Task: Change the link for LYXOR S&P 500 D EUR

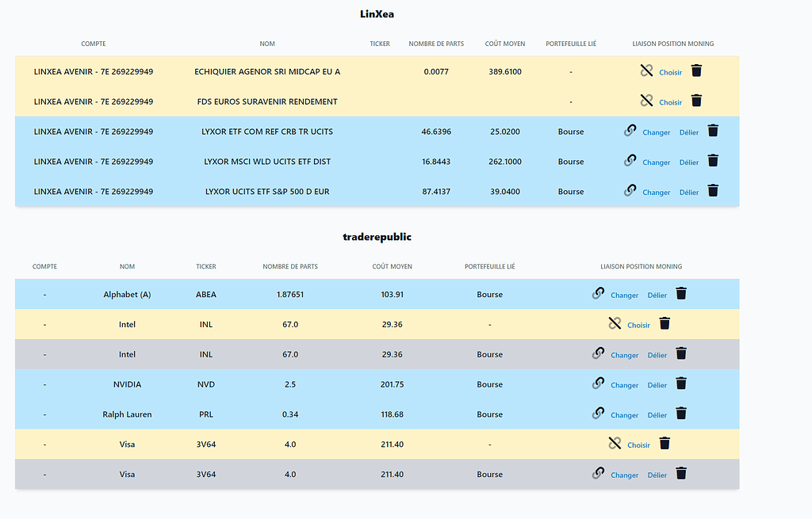Action: pyautogui.click(x=657, y=193)
